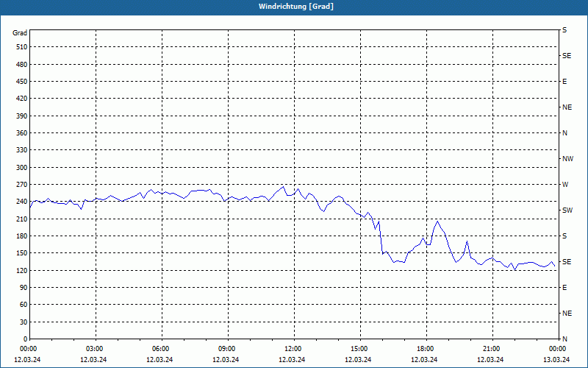The width and height of the screenshot is (588, 368).
Task: Click the 18:00 time axis label
Action: [x=426, y=349]
